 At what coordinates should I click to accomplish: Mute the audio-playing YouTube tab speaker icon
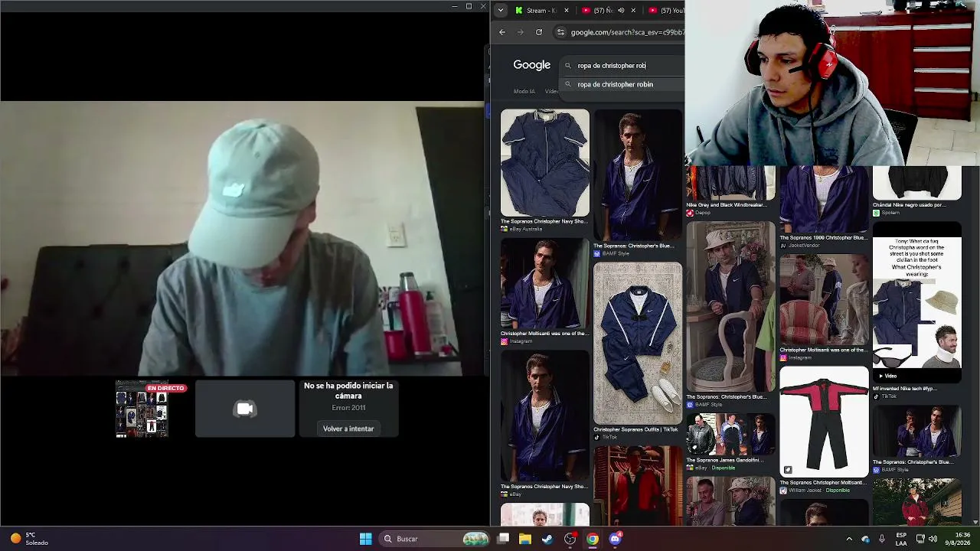[x=621, y=11]
